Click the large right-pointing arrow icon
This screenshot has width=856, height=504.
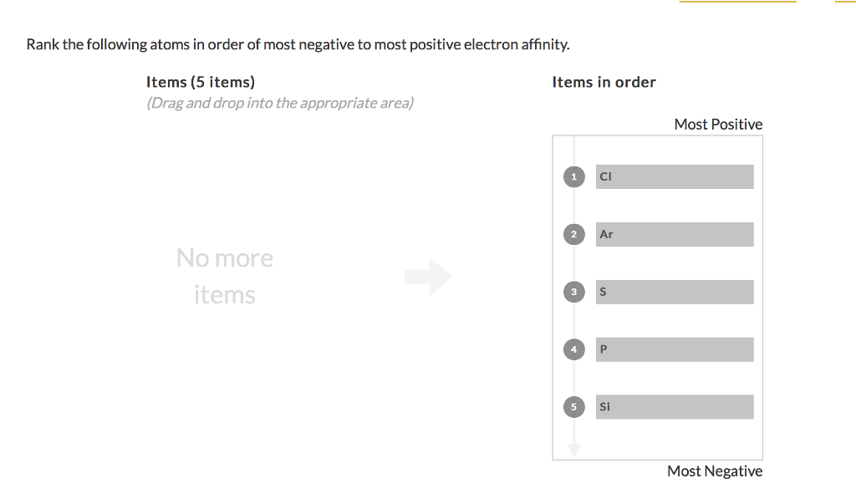(x=428, y=277)
